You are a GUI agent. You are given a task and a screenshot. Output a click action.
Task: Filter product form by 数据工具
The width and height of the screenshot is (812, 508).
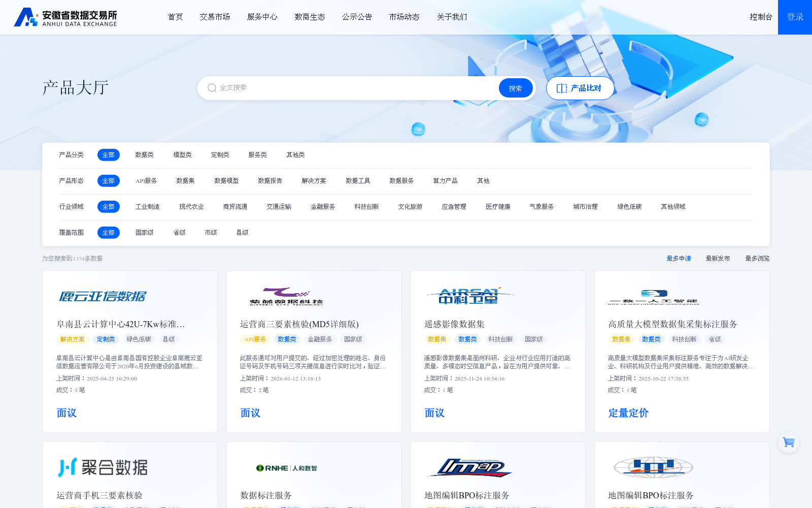click(x=358, y=181)
